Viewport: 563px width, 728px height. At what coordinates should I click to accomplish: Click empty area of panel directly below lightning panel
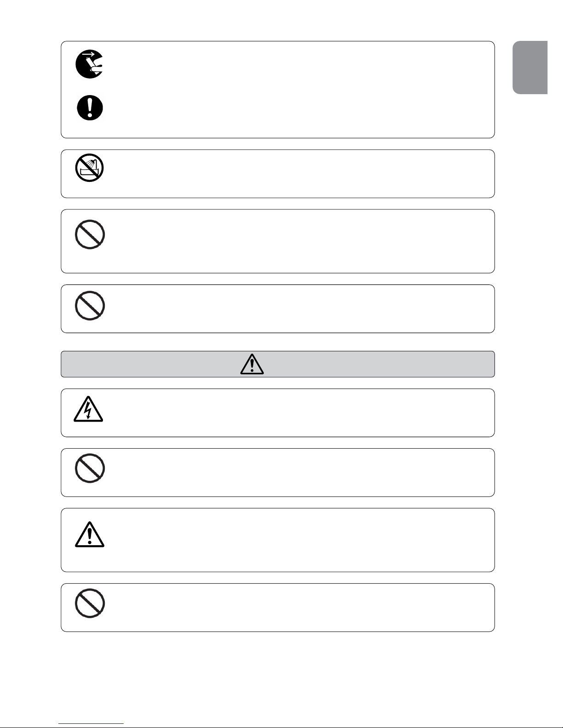click(x=299, y=472)
